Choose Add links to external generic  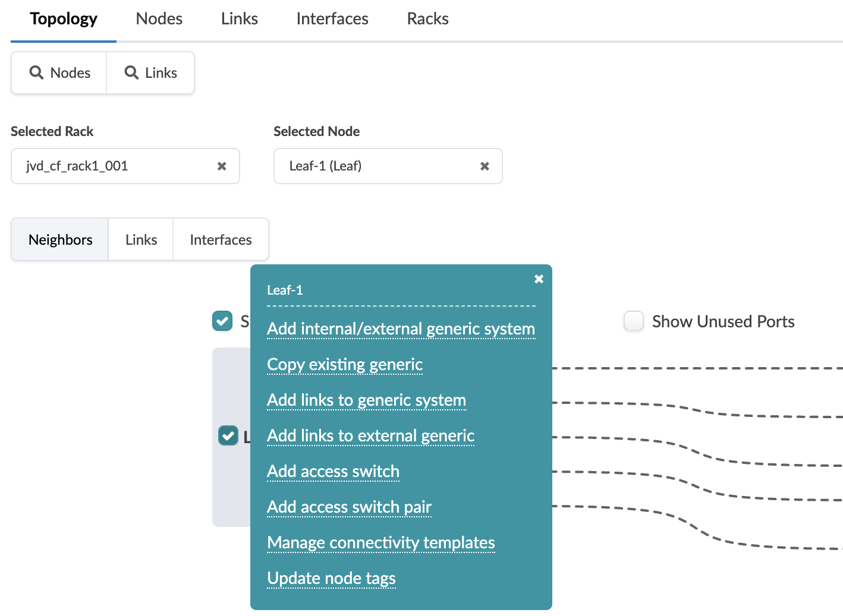(x=370, y=435)
